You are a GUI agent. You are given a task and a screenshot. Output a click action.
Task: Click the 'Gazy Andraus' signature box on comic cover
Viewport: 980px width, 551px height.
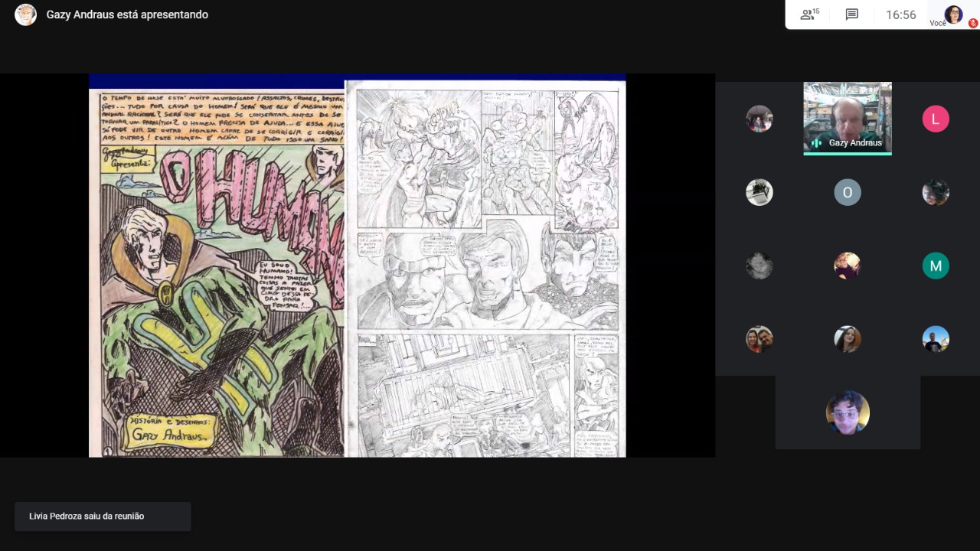tap(171, 433)
